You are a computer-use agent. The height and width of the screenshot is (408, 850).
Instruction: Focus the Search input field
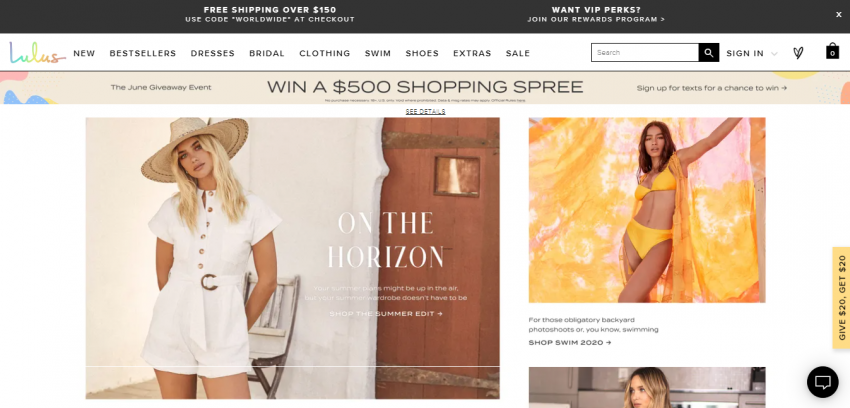[645, 53]
